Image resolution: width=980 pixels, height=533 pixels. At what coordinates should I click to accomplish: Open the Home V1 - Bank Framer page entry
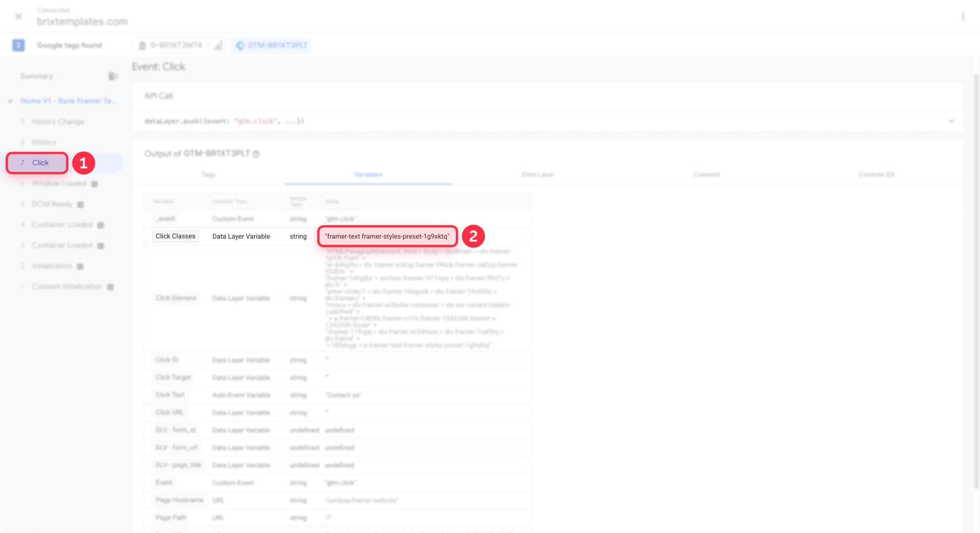68,101
